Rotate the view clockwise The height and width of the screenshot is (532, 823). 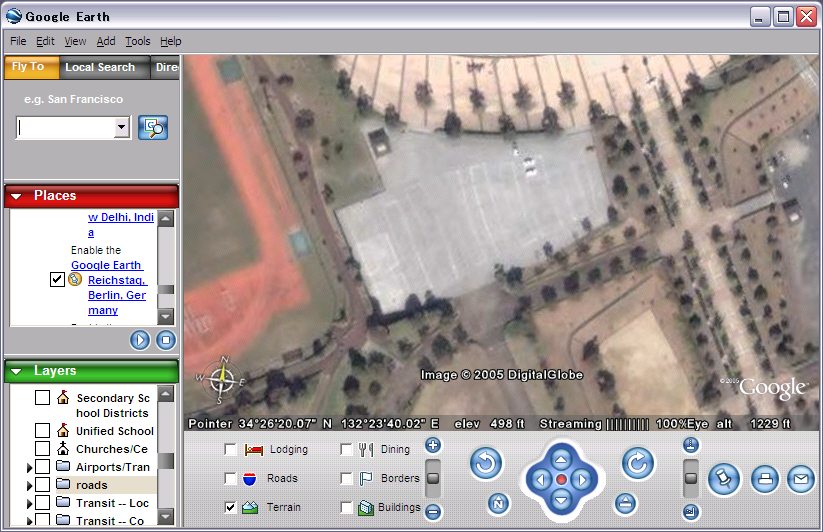[x=637, y=463]
